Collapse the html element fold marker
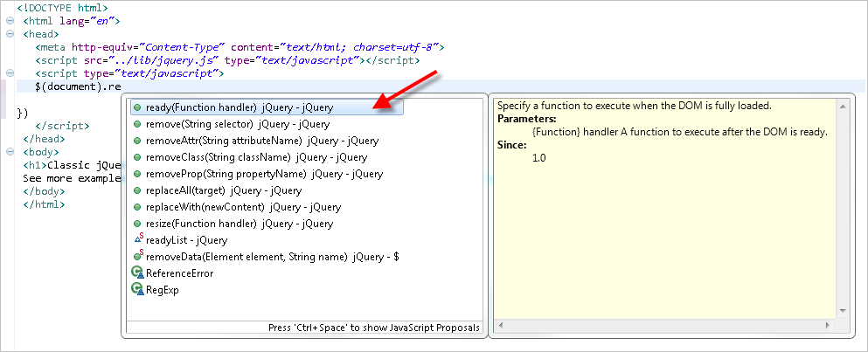Image resolution: width=868 pixels, height=352 pixels. [x=10, y=21]
